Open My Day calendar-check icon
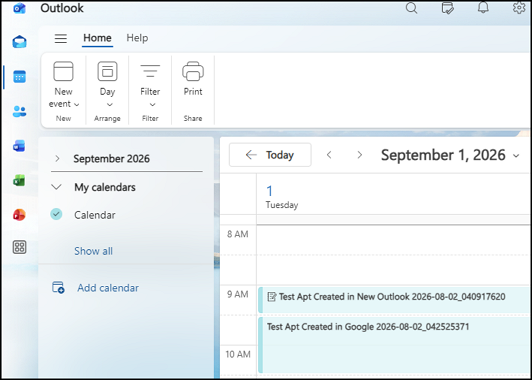 [448, 7]
